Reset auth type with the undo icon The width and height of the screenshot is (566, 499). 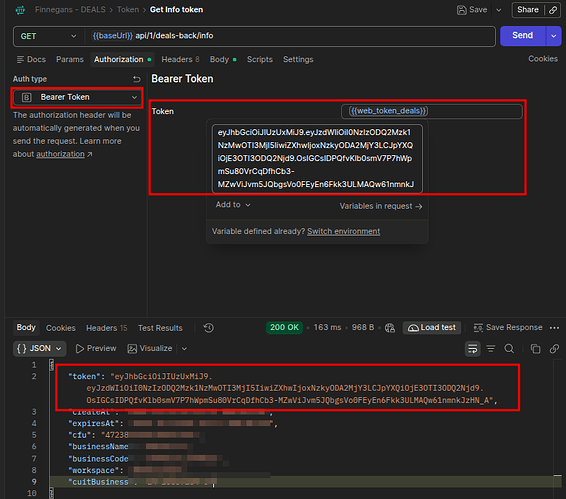(136, 79)
